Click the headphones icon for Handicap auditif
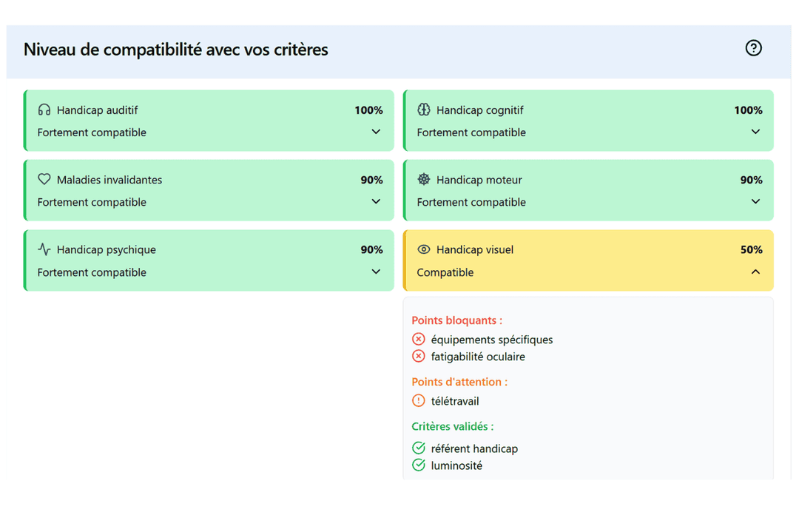799x532 pixels. tap(44, 110)
